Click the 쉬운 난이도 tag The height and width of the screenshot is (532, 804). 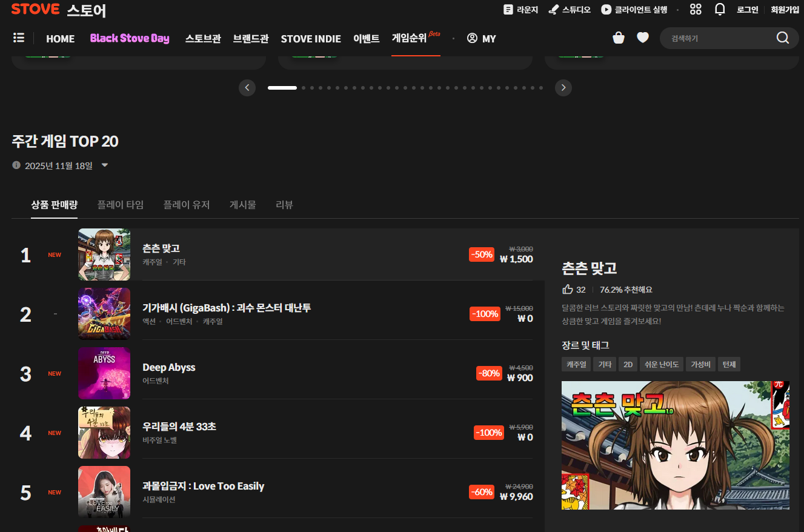pos(662,364)
